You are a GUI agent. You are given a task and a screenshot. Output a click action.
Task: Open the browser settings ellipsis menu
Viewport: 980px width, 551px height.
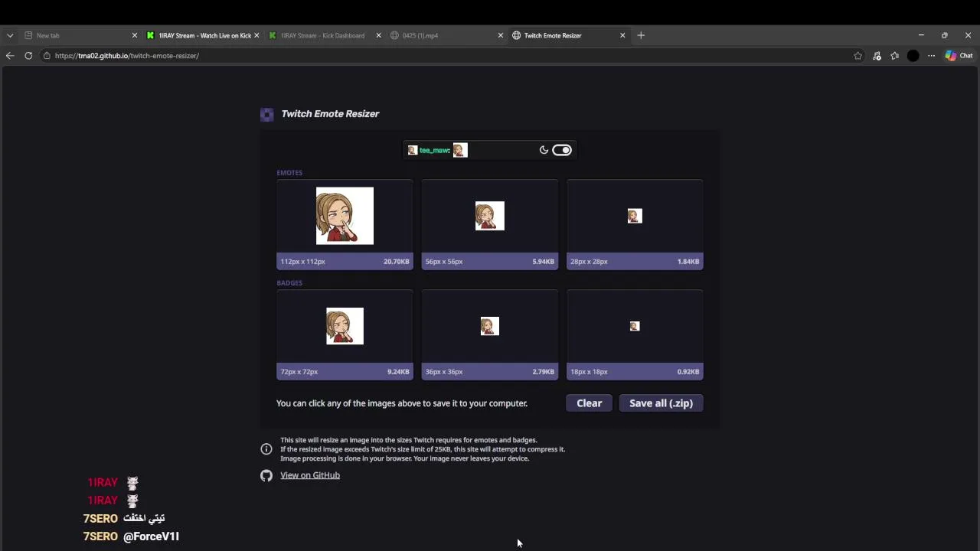(931, 56)
